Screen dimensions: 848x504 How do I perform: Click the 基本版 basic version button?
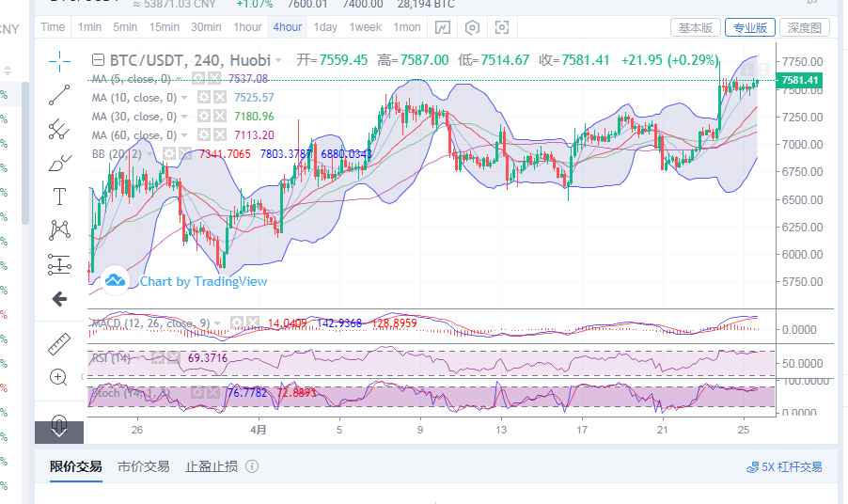click(x=696, y=27)
